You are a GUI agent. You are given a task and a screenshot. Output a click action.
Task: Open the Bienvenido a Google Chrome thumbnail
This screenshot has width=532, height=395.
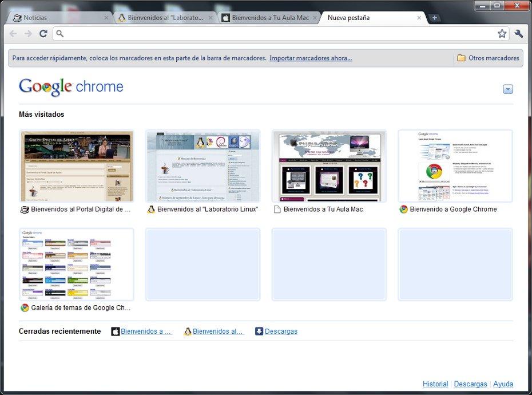pos(455,166)
